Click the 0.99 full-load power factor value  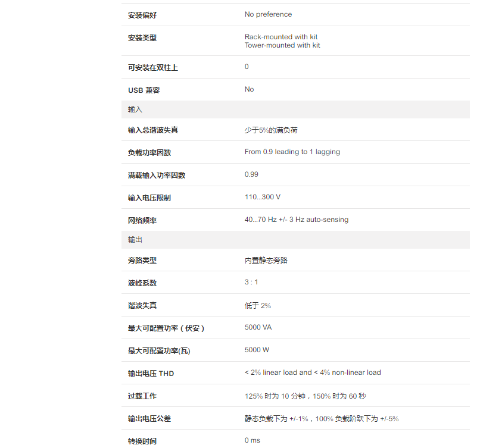[251, 174]
